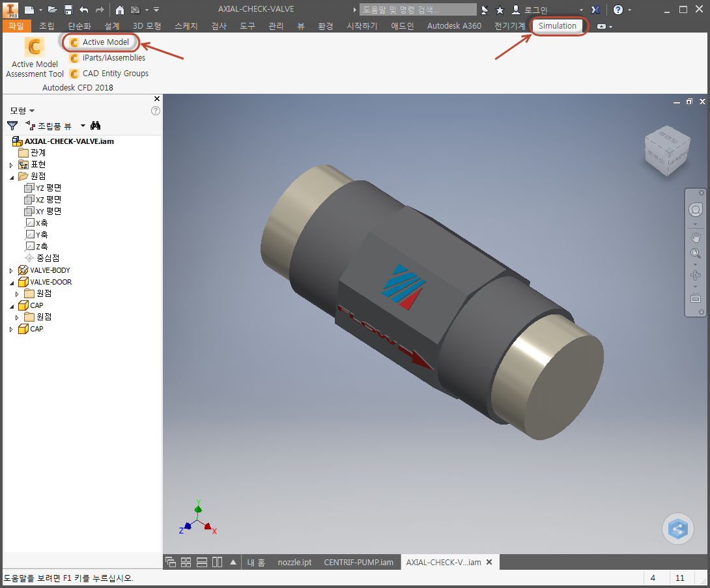Expand the last CAP component
The height and width of the screenshot is (588, 710).
click(11, 329)
